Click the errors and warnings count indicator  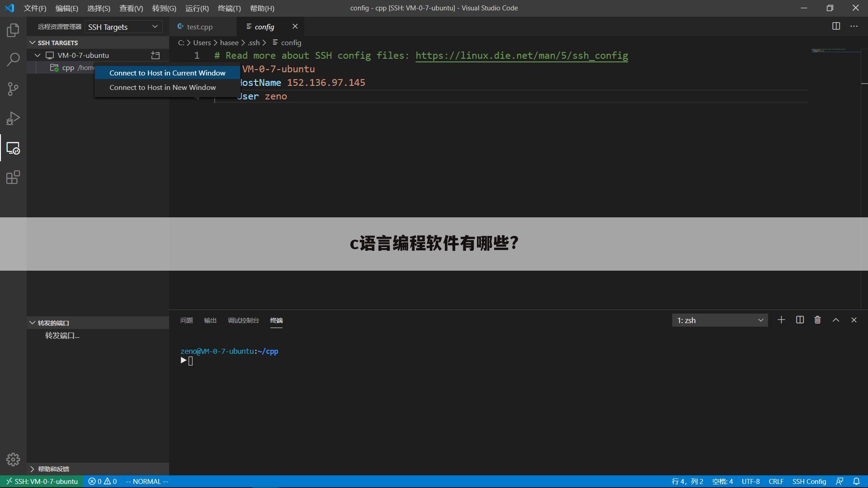(103, 482)
